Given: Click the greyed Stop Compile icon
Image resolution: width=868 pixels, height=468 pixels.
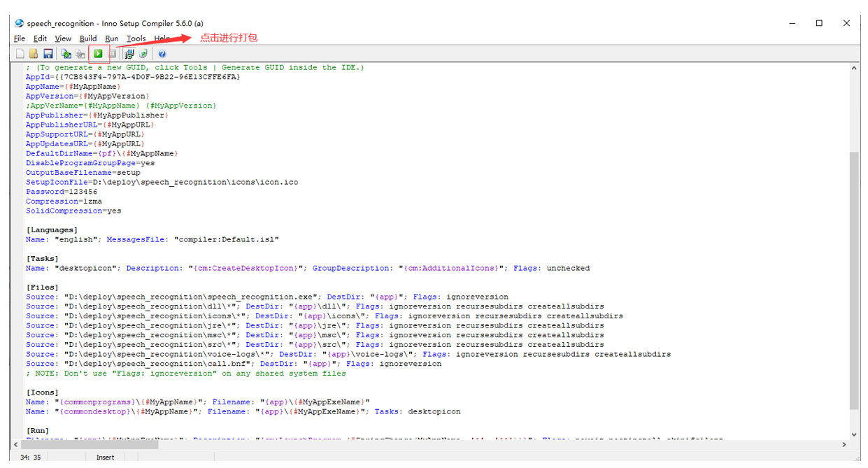Looking at the screenshot, I should tap(80, 54).
